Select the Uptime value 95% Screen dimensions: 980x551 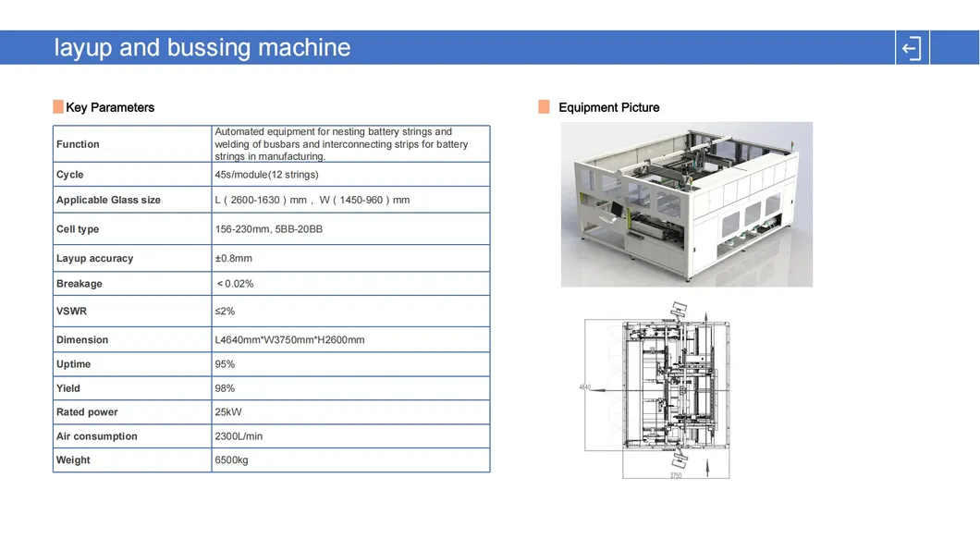(x=225, y=364)
